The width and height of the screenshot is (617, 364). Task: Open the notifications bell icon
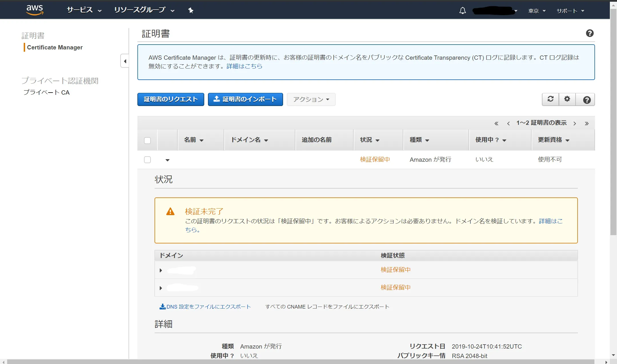coord(462,11)
